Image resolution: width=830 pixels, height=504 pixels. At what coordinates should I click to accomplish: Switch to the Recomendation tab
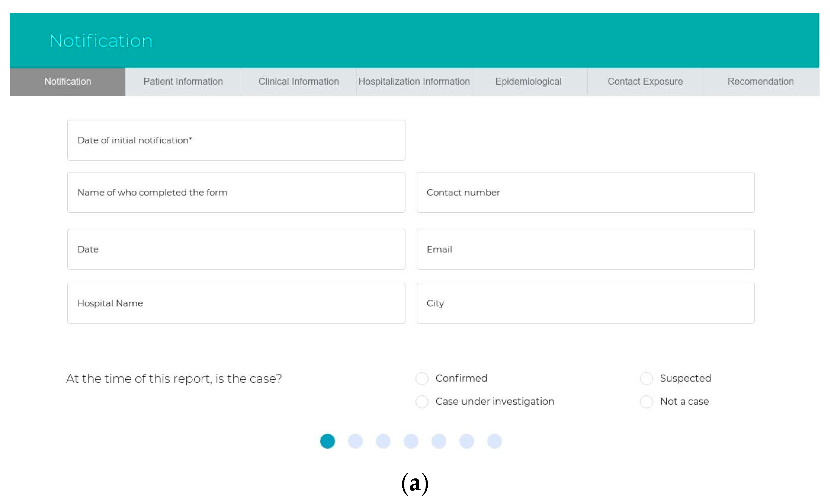coord(760,82)
